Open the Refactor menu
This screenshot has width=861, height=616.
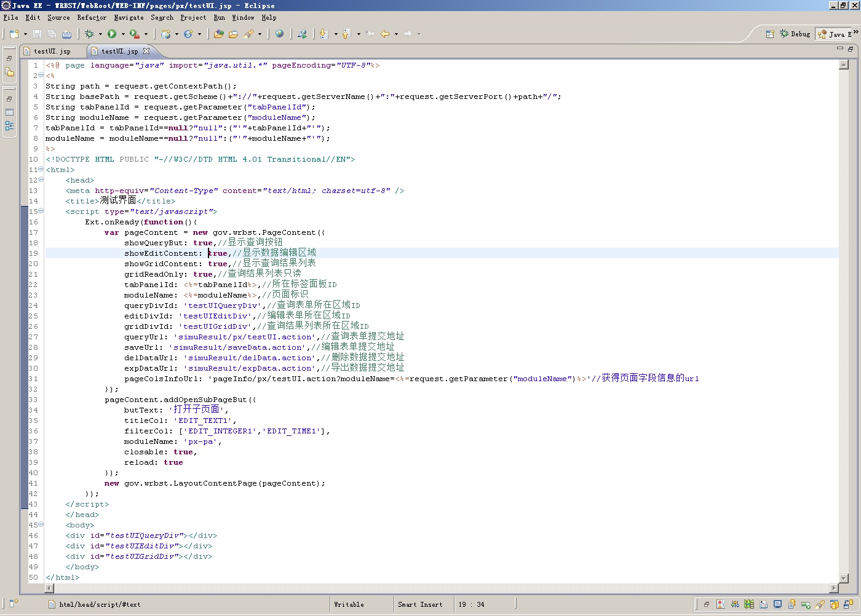point(92,18)
